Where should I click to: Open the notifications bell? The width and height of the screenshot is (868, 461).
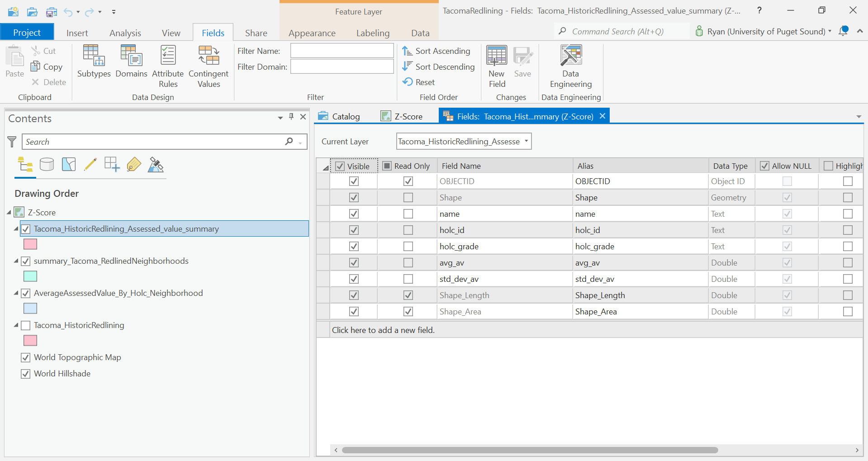(843, 31)
